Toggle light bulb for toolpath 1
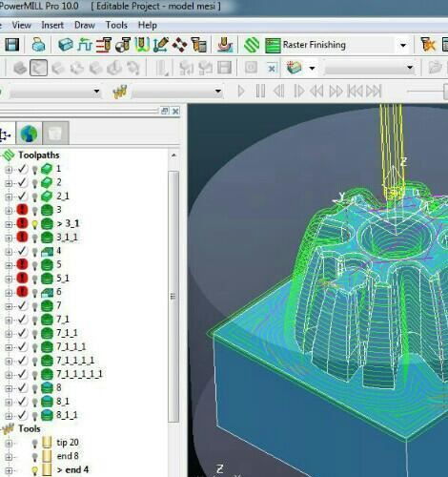 [x=35, y=170]
